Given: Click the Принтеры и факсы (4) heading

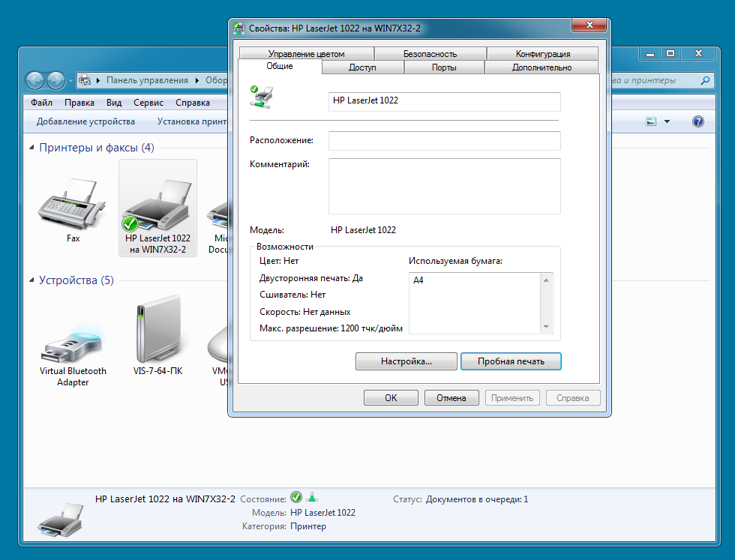Looking at the screenshot, I should [97, 148].
